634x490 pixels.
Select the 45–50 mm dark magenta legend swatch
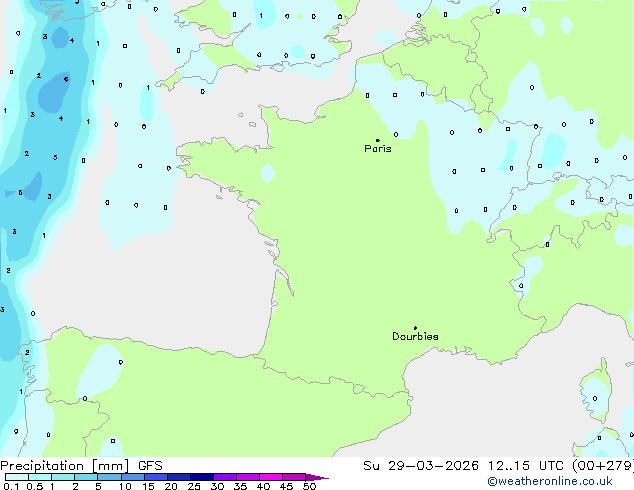click(294, 477)
